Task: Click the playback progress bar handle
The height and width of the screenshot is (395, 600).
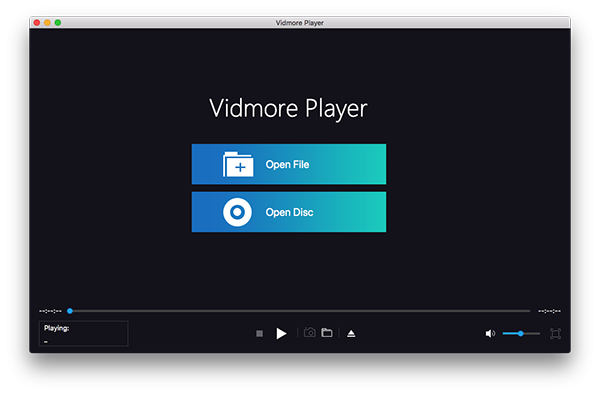Action: tap(70, 311)
